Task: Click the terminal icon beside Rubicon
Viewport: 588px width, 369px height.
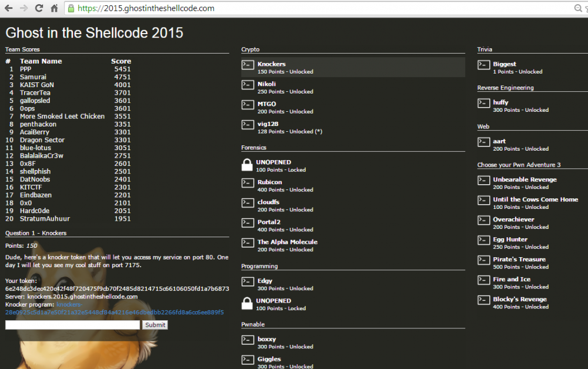Action: (248, 183)
